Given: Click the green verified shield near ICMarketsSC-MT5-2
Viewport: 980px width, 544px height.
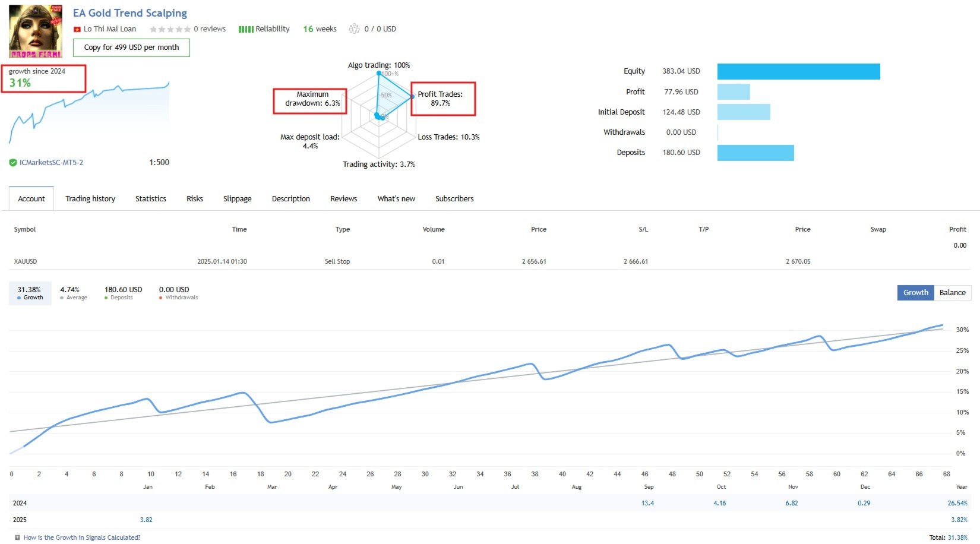Looking at the screenshot, I should pyautogui.click(x=13, y=163).
